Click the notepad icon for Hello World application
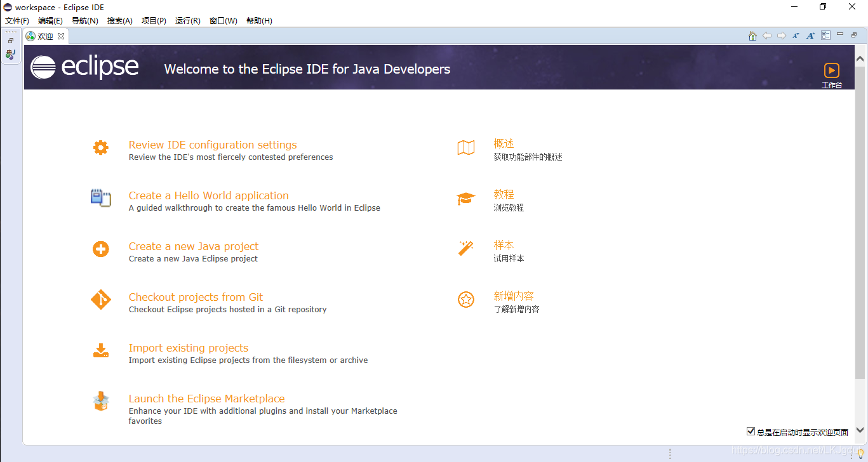868x462 pixels. tap(100, 198)
